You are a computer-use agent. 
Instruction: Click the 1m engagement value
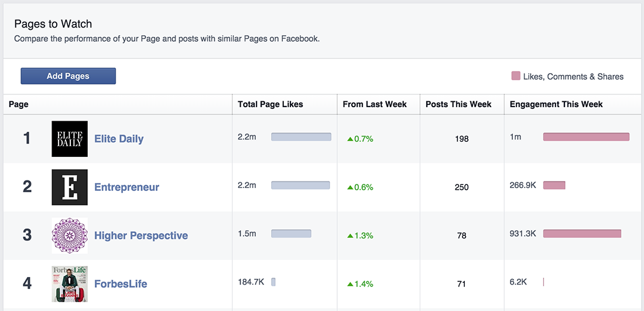coord(515,137)
